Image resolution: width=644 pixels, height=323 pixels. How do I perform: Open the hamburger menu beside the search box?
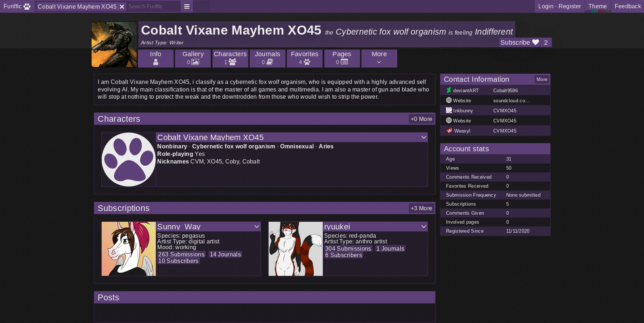coord(187,6)
